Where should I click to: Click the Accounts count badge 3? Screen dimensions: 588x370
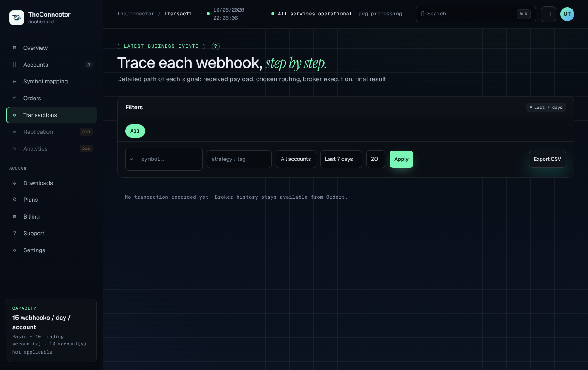[x=89, y=65]
